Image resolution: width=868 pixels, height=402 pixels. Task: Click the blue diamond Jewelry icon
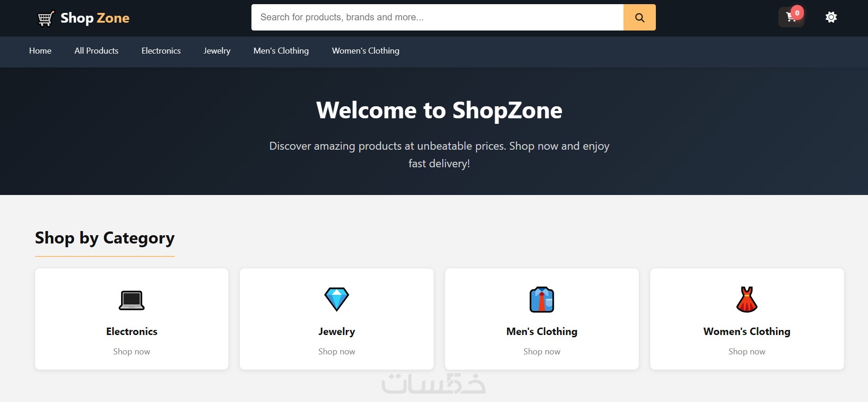336,299
